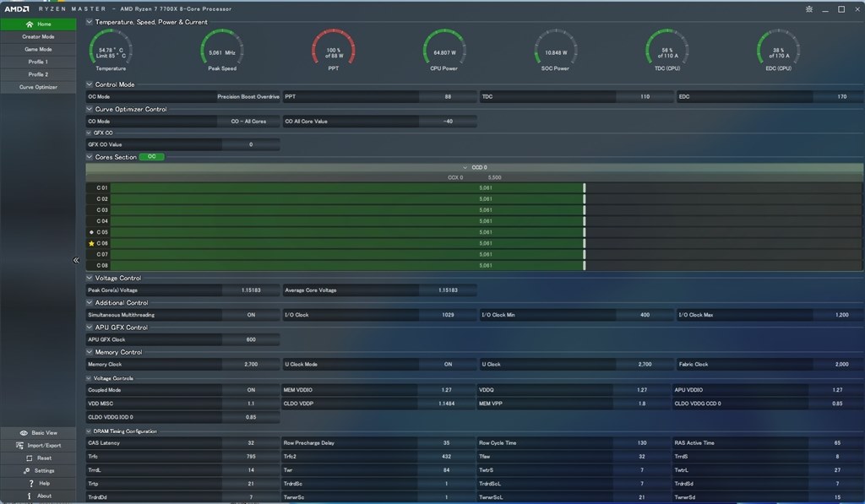The image size is (865, 504).
Task: Click the About info icon
Action: click(x=30, y=496)
